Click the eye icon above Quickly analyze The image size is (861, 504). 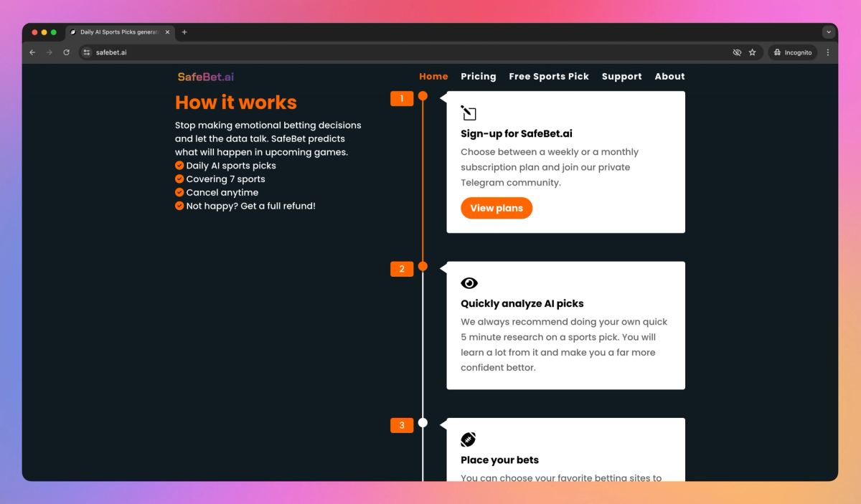point(469,283)
